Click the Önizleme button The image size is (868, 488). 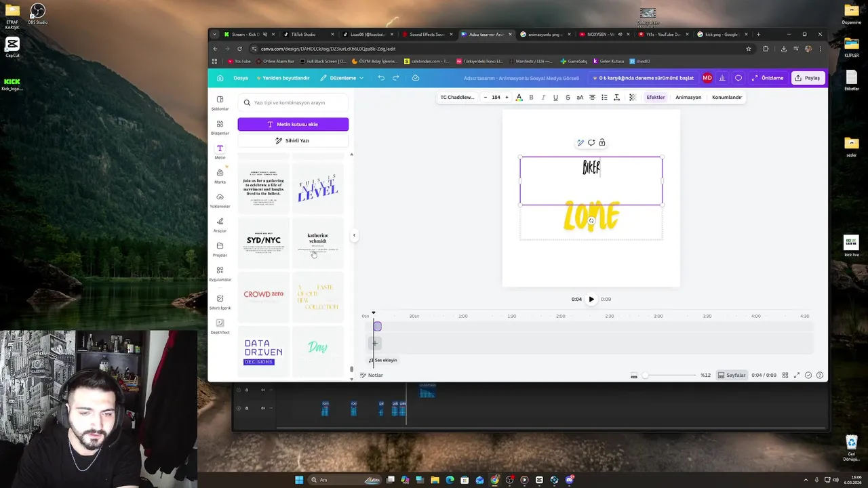(768, 78)
